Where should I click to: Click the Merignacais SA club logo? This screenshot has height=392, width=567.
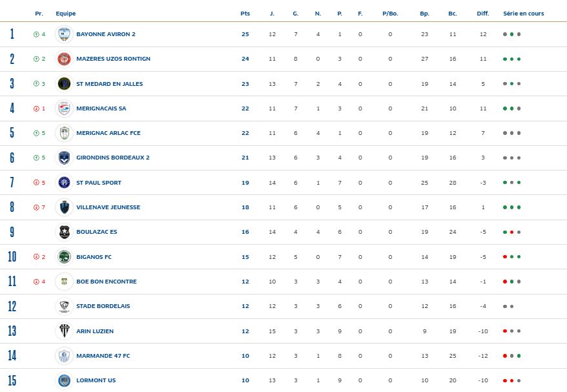click(64, 108)
